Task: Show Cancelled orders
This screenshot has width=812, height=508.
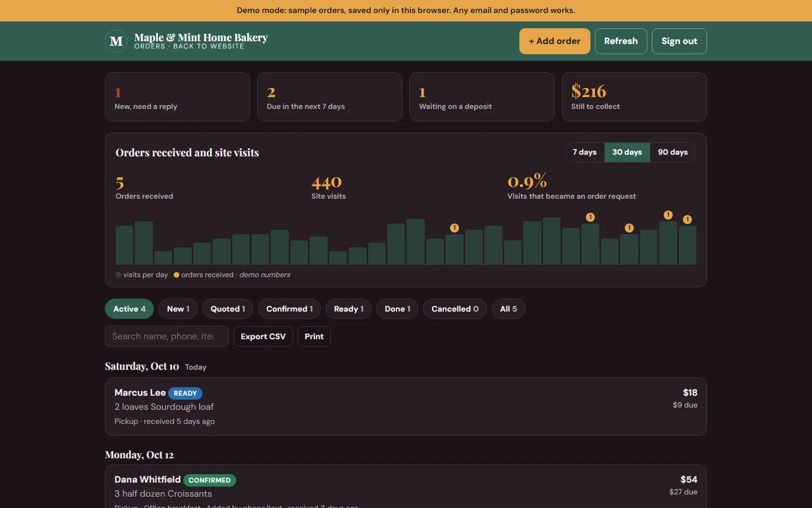Action: click(x=455, y=309)
